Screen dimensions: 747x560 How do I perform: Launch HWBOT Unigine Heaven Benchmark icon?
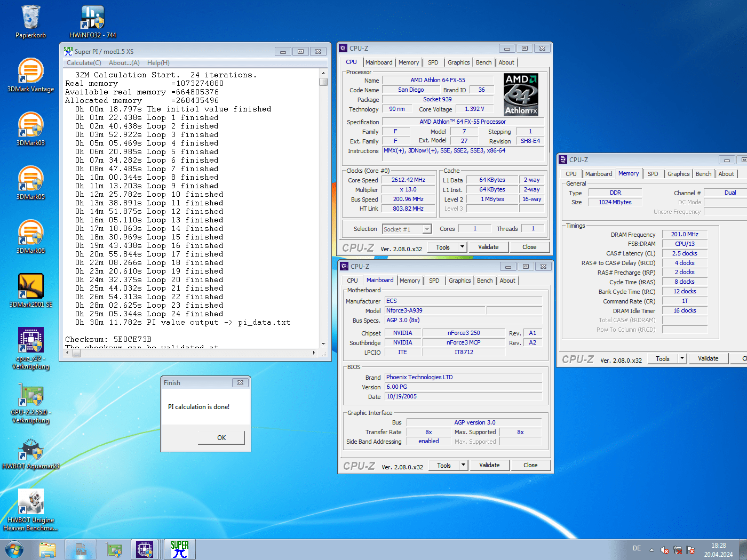(x=30, y=510)
